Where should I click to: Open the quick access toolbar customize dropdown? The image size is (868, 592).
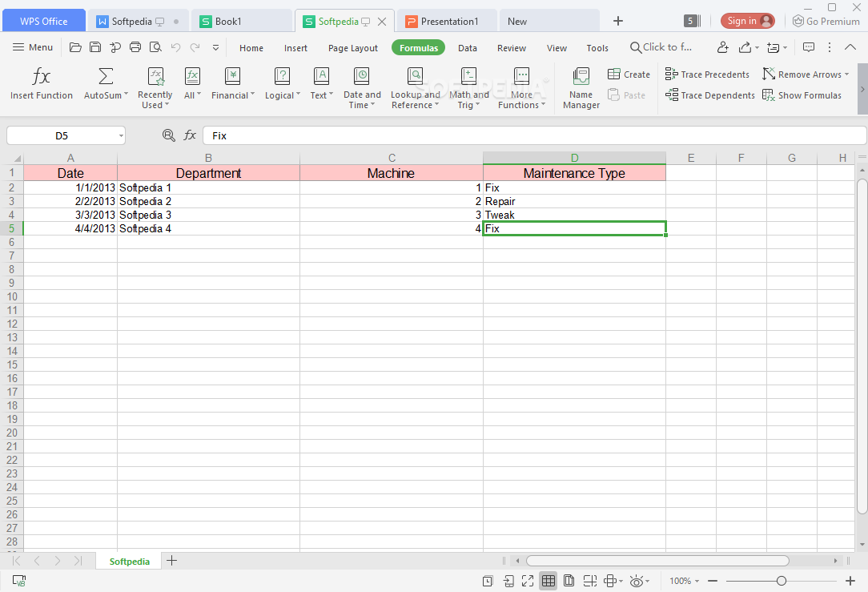click(215, 47)
